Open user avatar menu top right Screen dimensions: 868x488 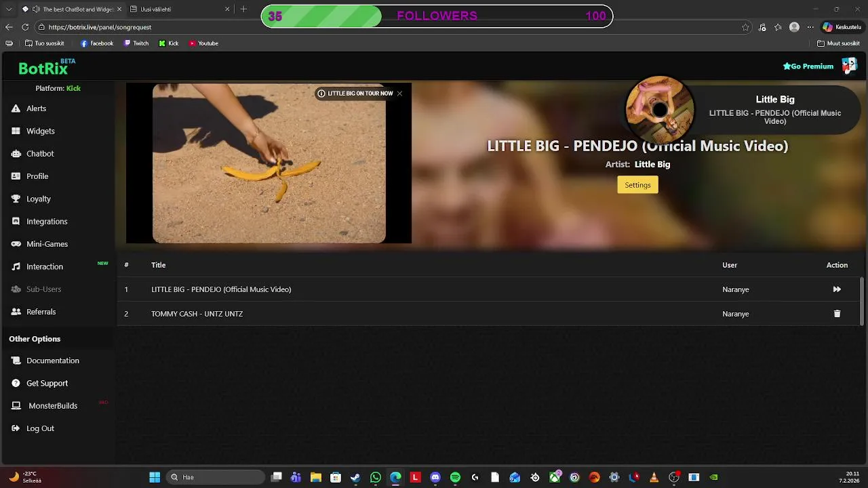(x=849, y=66)
